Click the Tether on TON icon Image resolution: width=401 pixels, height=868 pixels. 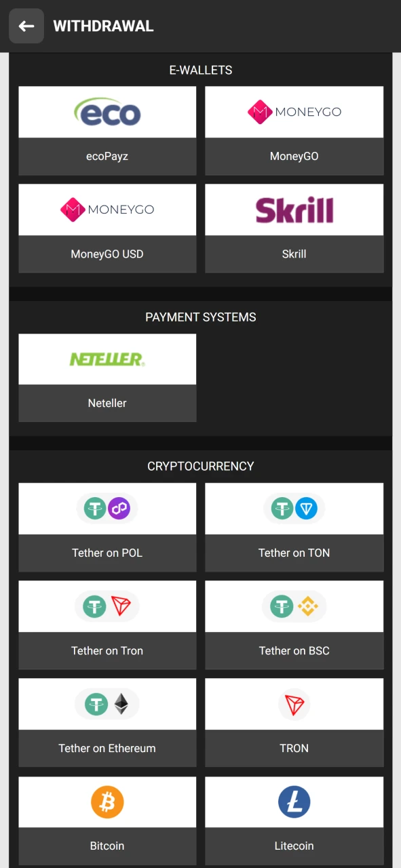(294, 508)
